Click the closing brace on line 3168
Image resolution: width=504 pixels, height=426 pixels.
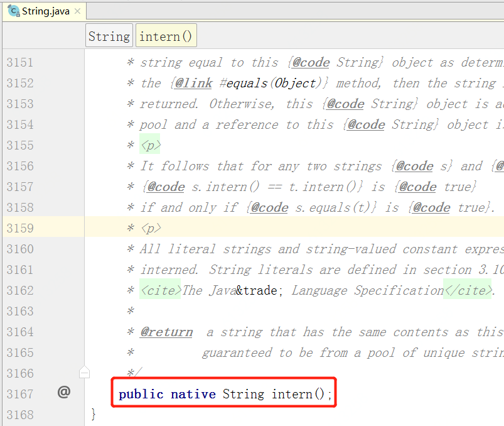coord(94,414)
